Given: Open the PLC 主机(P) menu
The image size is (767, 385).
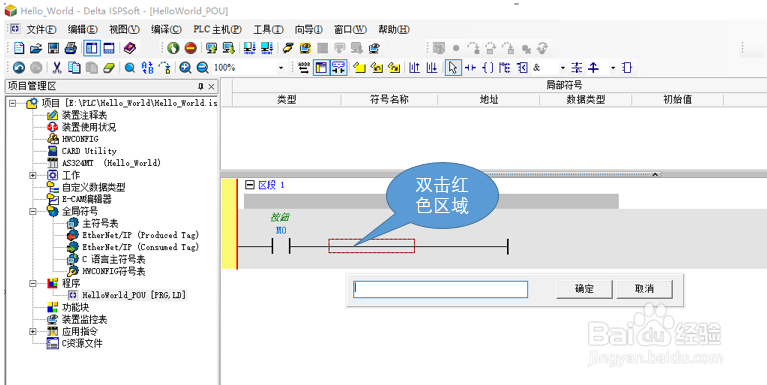Looking at the screenshot, I should (x=218, y=29).
